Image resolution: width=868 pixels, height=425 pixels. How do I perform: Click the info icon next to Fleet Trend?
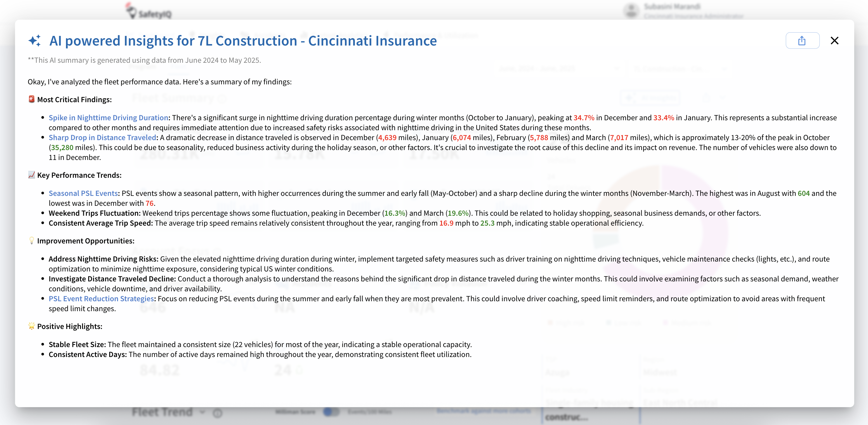pos(218,413)
